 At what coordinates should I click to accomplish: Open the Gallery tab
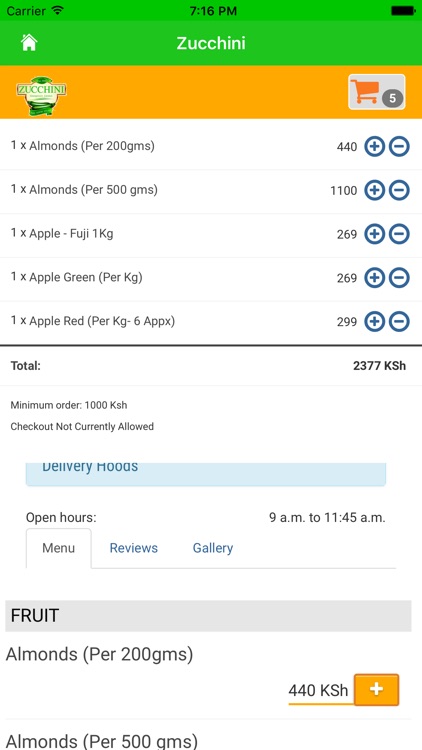[213, 548]
